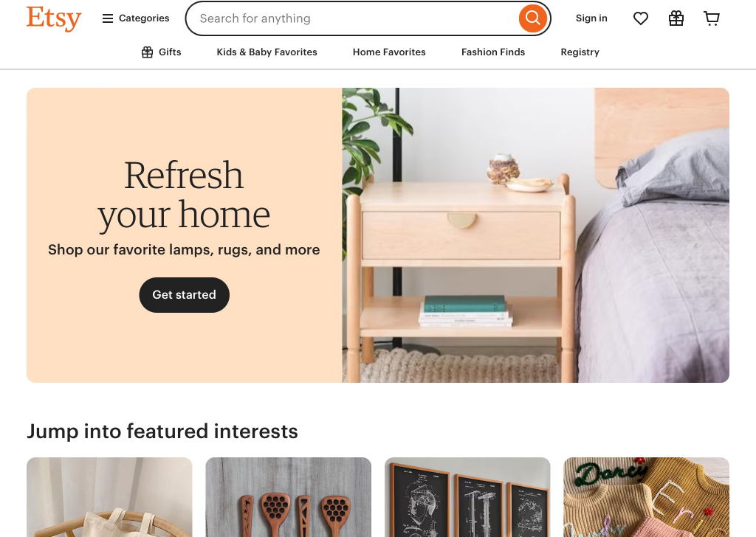Click the Get started button
Screen dimensions: 756x537
(x=184, y=295)
